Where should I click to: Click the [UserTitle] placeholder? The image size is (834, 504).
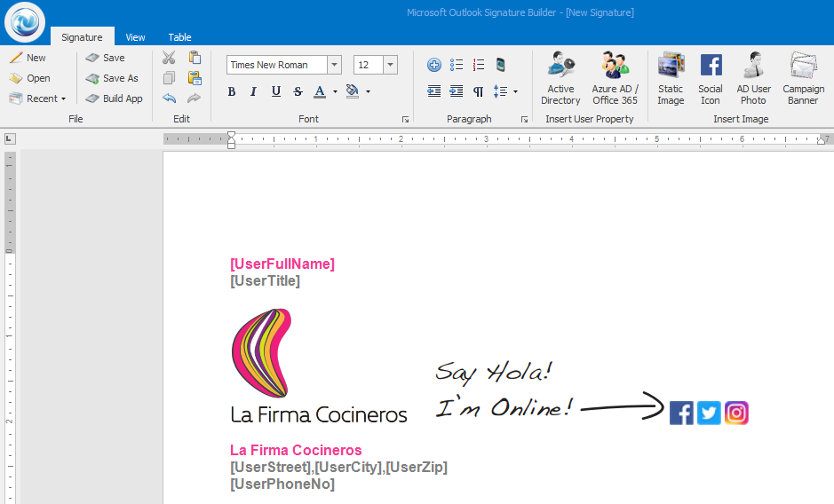pyautogui.click(x=265, y=280)
